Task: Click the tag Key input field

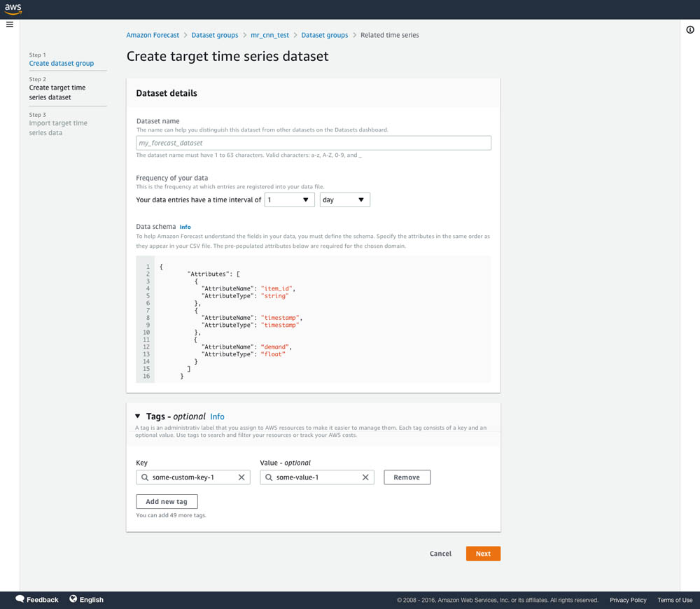Action: click(193, 477)
